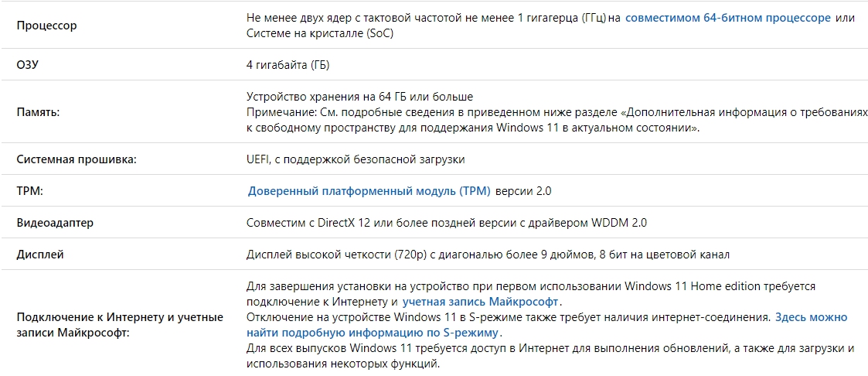Click the "версии 2.0" text after the TPM link
Image resolution: width=868 pixels, height=376 pixels.
[x=523, y=191]
